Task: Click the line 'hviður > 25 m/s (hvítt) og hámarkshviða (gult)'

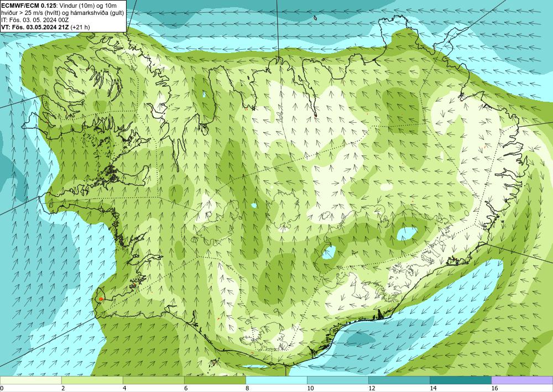Action: [63, 13]
